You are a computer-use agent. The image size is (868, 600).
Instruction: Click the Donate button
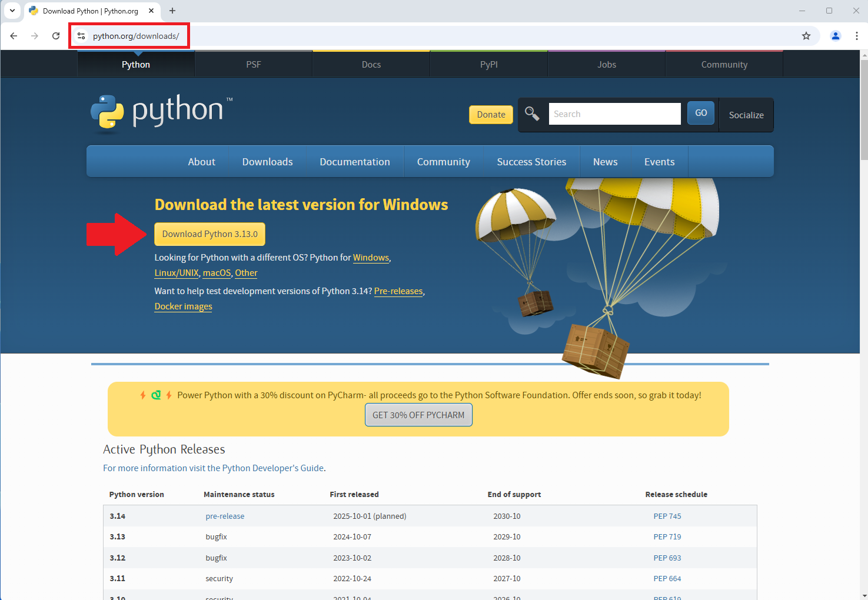pyautogui.click(x=491, y=115)
